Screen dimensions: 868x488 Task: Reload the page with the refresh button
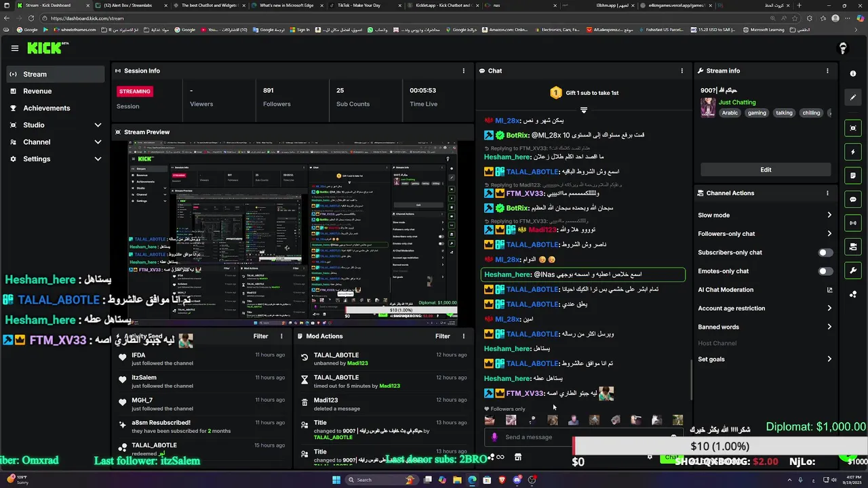pos(31,18)
